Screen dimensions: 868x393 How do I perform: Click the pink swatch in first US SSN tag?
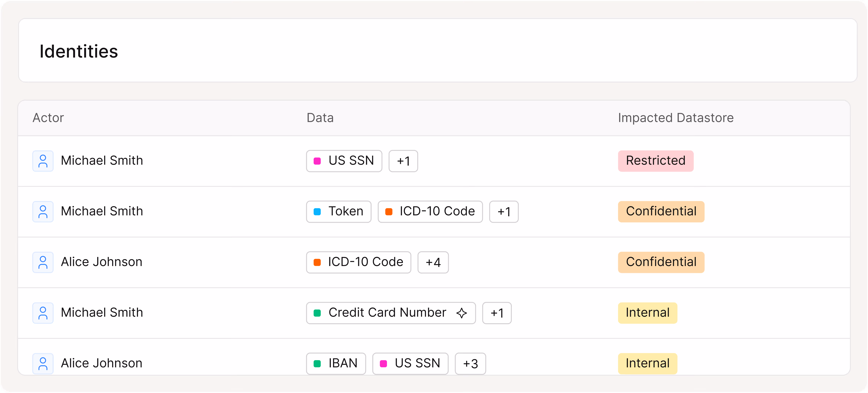(317, 161)
